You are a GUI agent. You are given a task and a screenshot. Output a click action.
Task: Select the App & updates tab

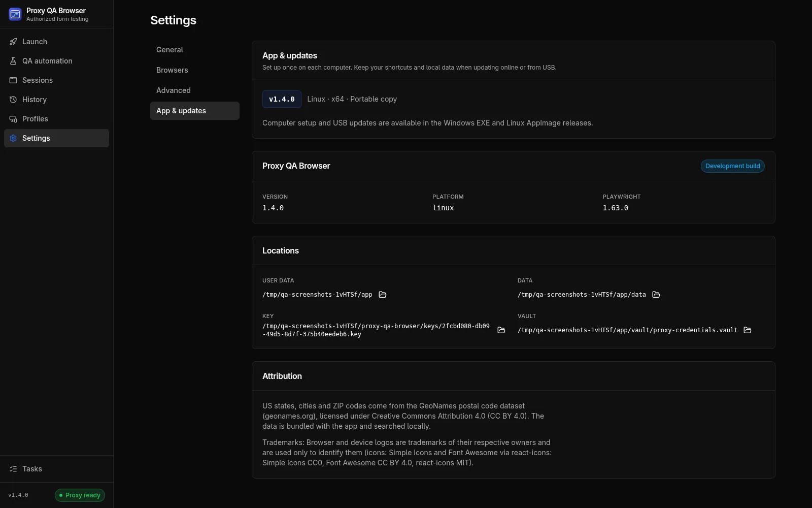click(195, 111)
